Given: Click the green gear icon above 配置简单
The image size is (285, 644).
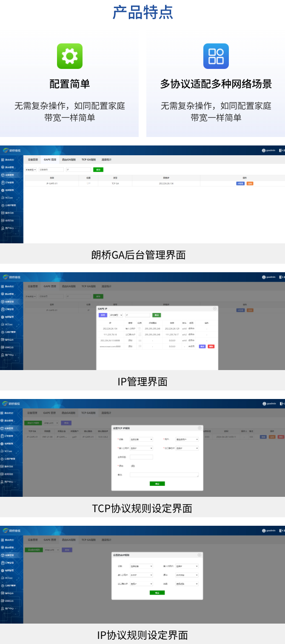Looking at the screenshot, I should coord(70,56).
